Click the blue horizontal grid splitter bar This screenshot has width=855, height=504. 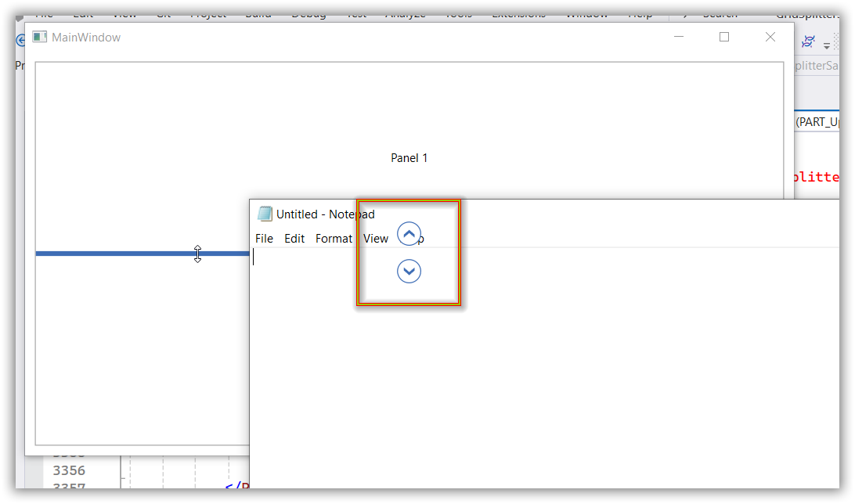(142, 254)
